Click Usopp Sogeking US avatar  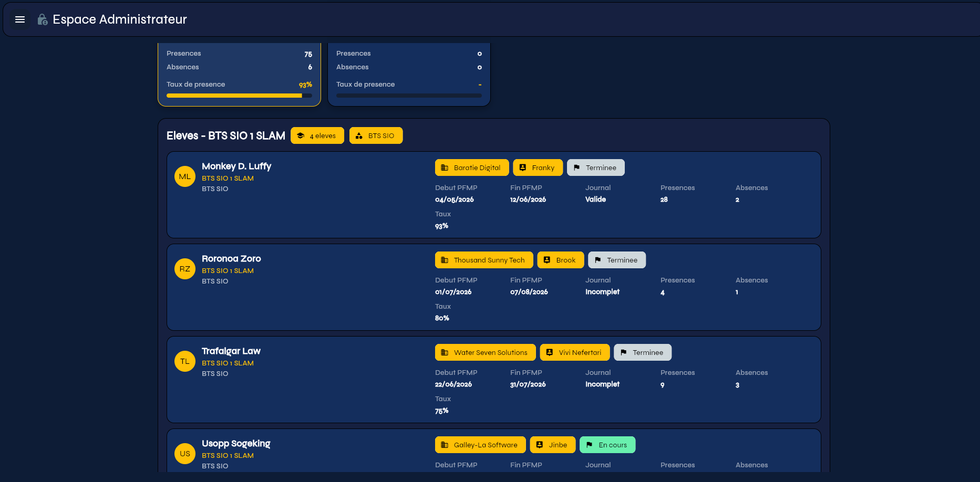[185, 454]
